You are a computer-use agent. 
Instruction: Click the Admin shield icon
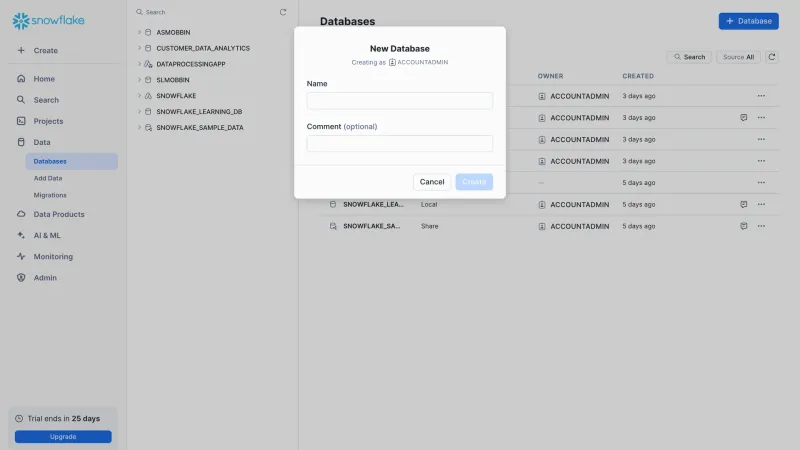tap(21, 278)
